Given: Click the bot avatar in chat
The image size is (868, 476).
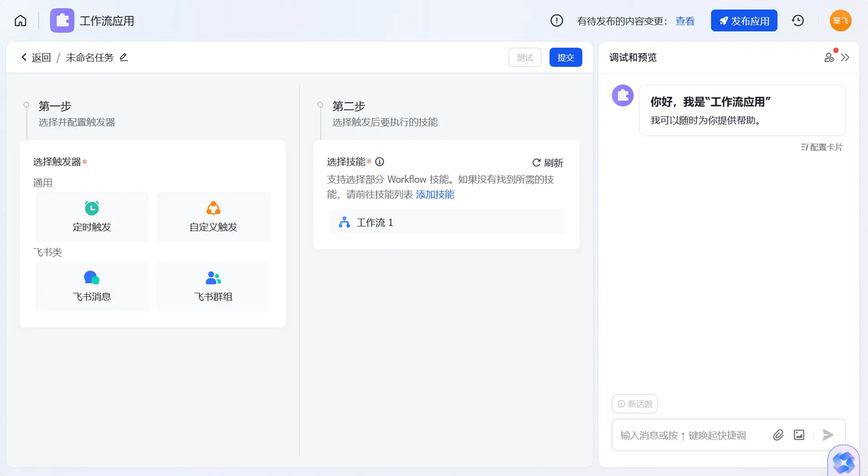Looking at the screenshot, I should tap(623, 96).
